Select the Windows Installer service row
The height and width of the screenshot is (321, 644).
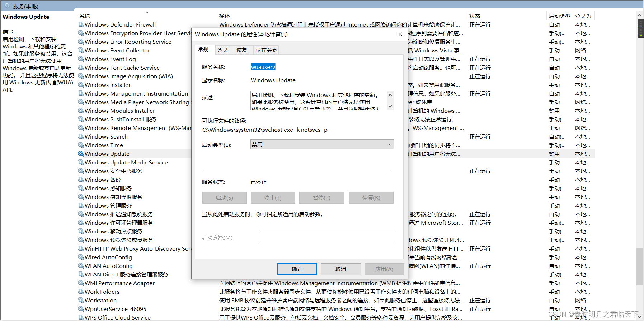[107, 85]
